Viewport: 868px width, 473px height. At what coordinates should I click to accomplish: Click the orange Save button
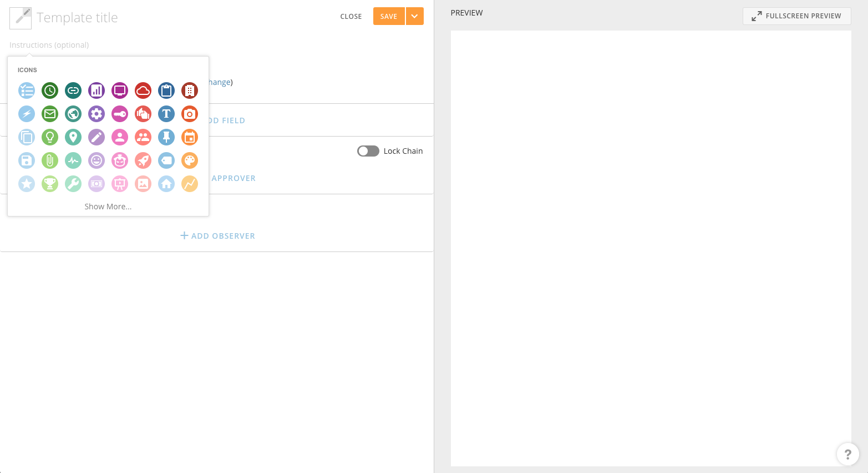click(x=389, y=16)
